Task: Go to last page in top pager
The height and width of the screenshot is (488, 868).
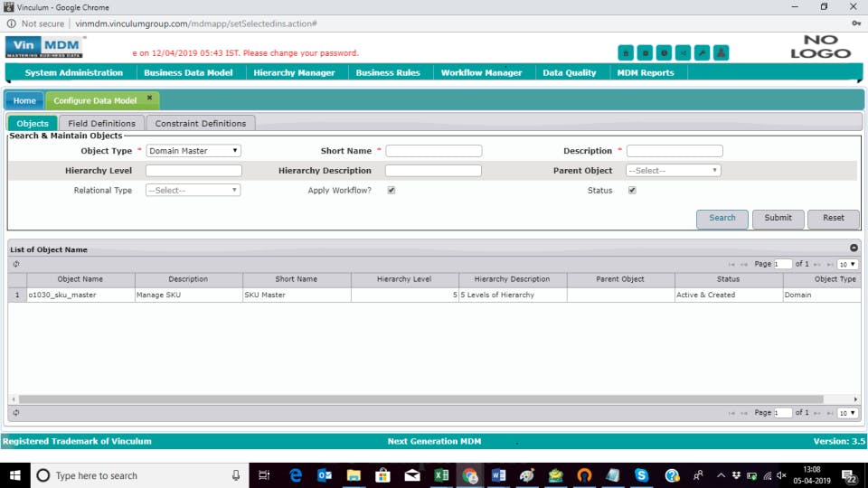Action: (829, 265)
